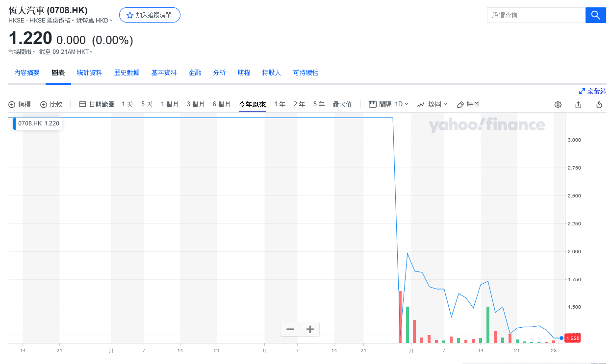Viewport: 612px width, 364px height.
Task: Select the 5 年 range
Action: 319,104
